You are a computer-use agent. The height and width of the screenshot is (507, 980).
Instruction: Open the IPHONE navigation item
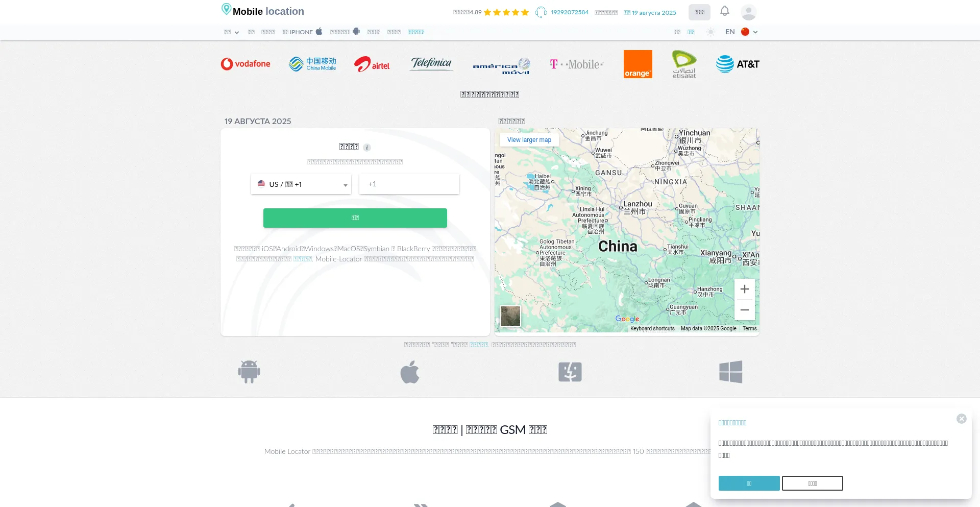pyautogui.click(x=302, y=32)
